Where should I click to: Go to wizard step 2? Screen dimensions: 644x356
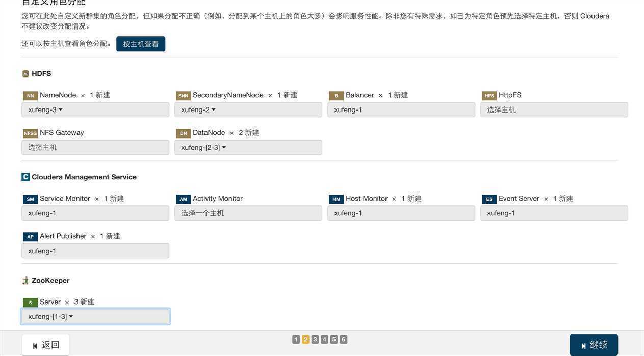305,339
